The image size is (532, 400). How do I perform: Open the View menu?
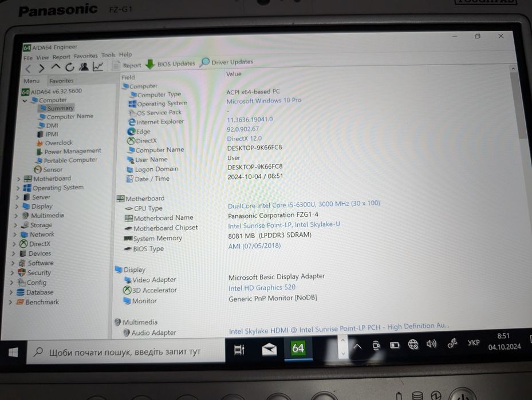(x=42, y=58)
